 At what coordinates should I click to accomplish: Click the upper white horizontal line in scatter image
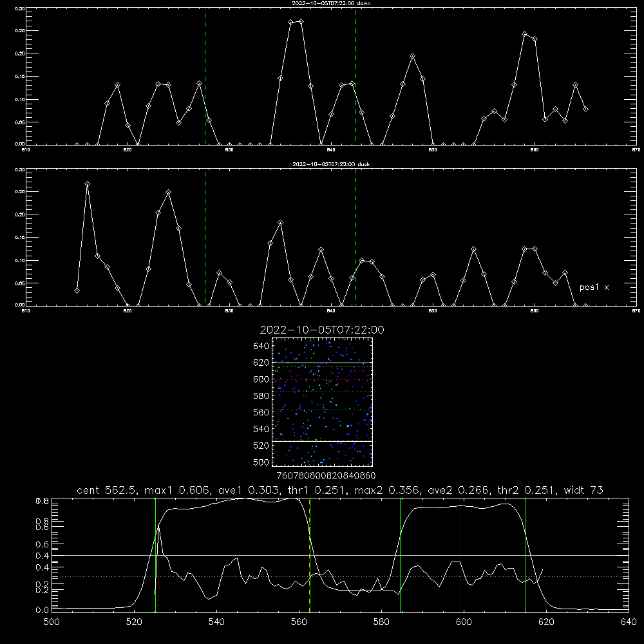(323, 363)
